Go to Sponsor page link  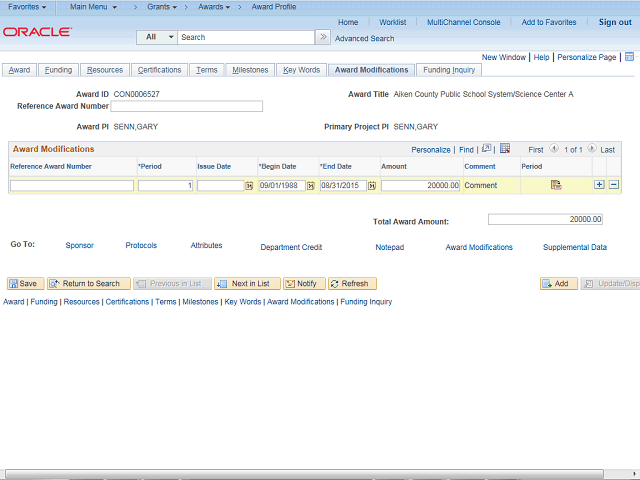click(80, 245)
